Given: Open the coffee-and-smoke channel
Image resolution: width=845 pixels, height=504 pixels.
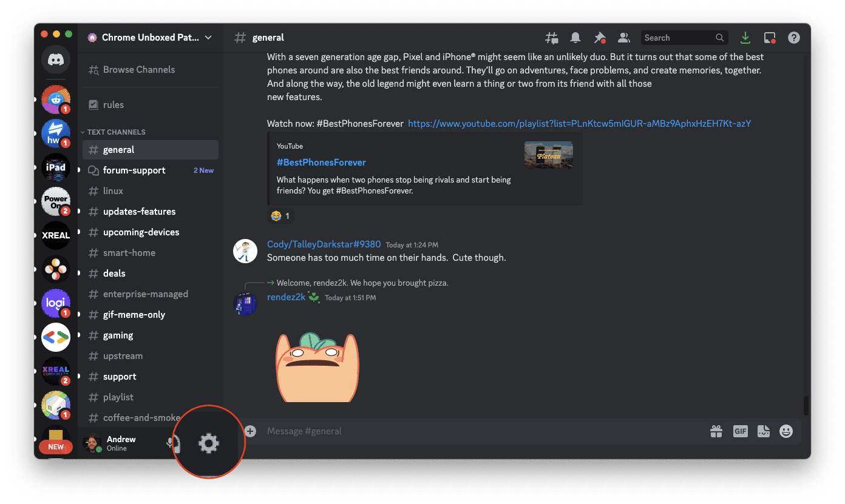Looking at the screenshot, I should click(134, 418).
